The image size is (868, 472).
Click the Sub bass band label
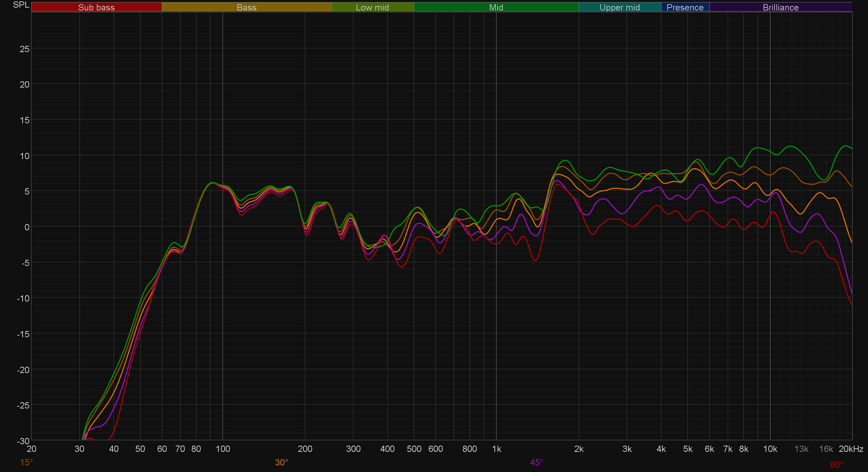96,7
